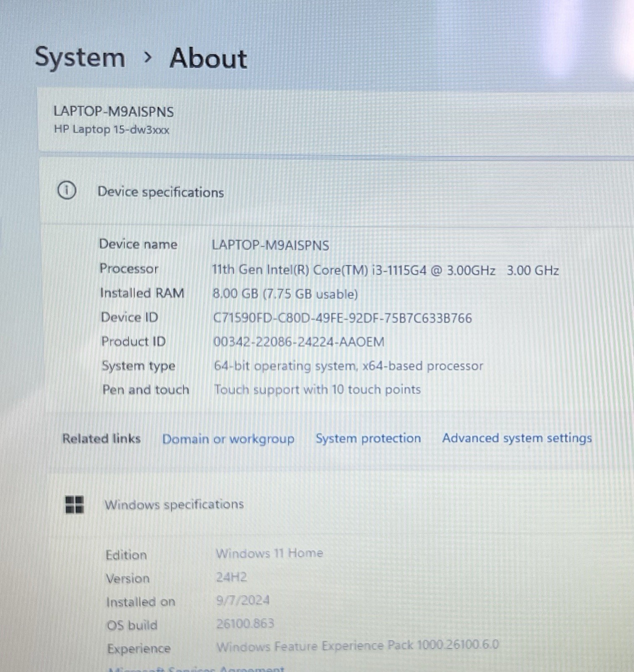This screenshot has height=672, width=634.
Task: Select the Device ID value C71590FD-C80D-49FE
Action: tap(343, 318)
